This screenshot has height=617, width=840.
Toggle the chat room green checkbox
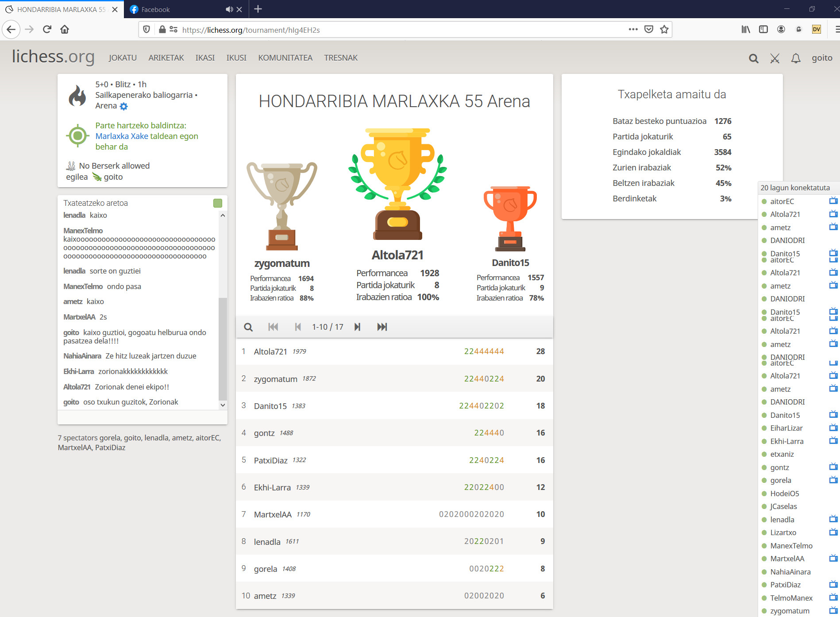(x=218, y=203)
